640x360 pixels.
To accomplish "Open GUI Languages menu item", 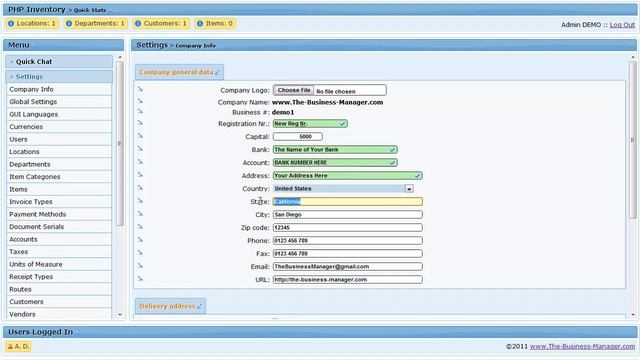I will (59, 114).
